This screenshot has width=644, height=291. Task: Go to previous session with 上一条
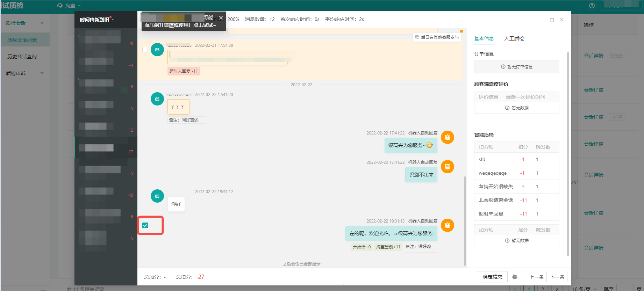coord(536,277)
